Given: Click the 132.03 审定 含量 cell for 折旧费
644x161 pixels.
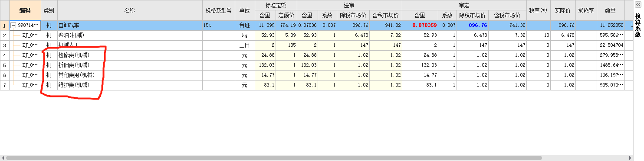Looking at the screenshot, I should (x=420, y=65).
